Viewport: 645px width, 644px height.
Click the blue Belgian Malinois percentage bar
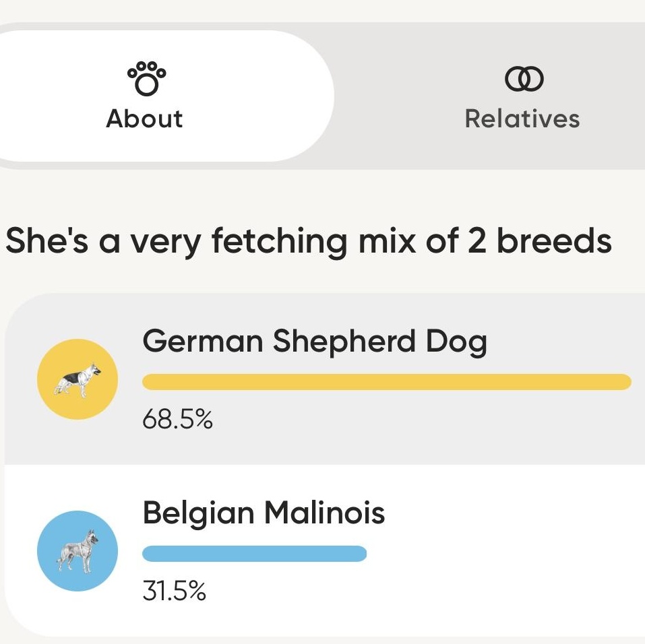(x=255, y=554)
